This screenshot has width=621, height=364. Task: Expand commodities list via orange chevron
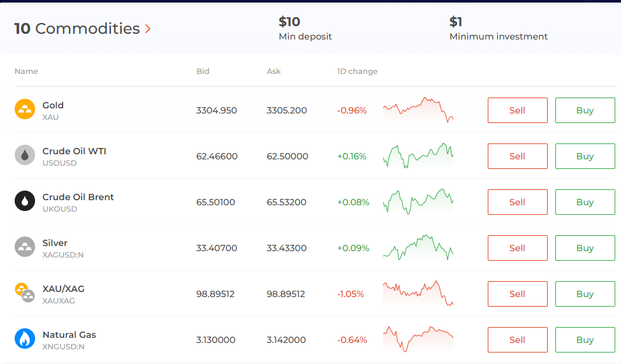[148, 29]
